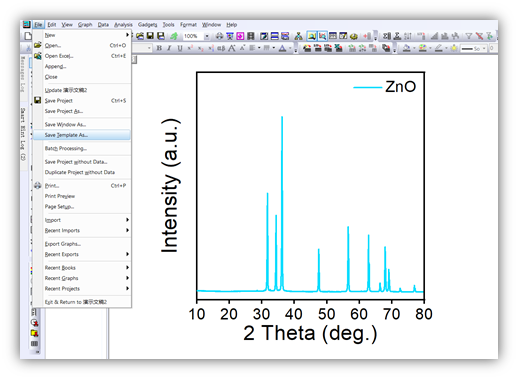Image resolution: width=518 pixels, height=379 pixels.
Task: Click the magenta import wizard toolbar icon
Action: 240,36
